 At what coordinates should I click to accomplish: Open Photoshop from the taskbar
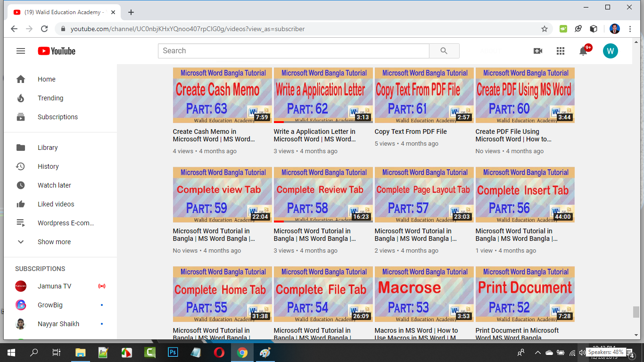tap(173, 353)
